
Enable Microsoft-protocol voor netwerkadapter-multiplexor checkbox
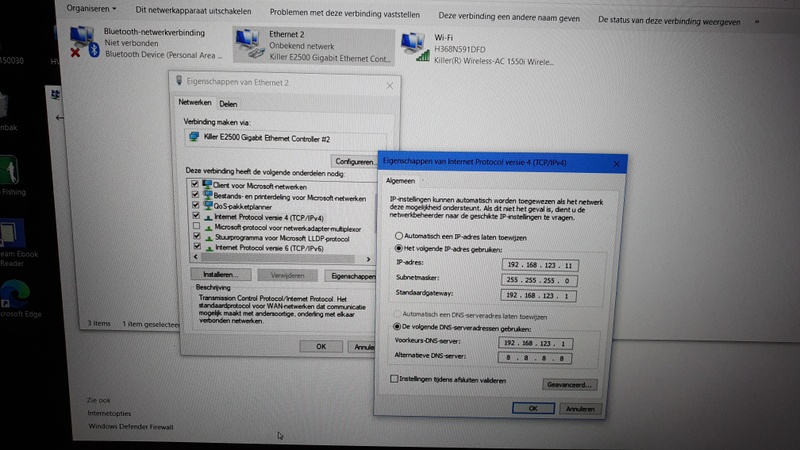coord(196,226)
